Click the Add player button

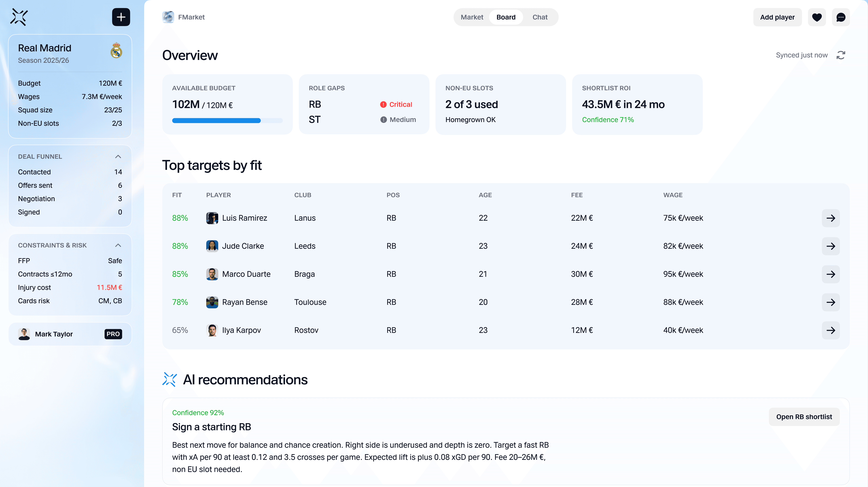pyautogui.click(x=777, y=17)
